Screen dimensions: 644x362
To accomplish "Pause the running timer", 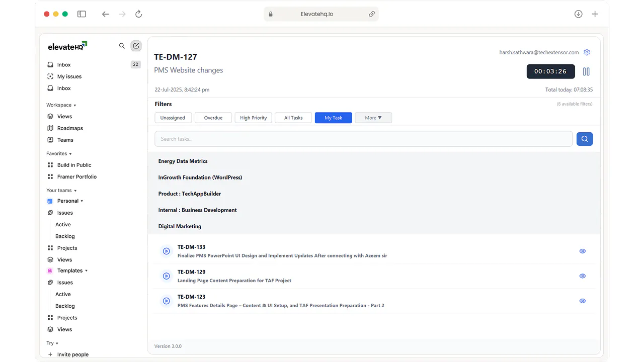I will [586, 71].
